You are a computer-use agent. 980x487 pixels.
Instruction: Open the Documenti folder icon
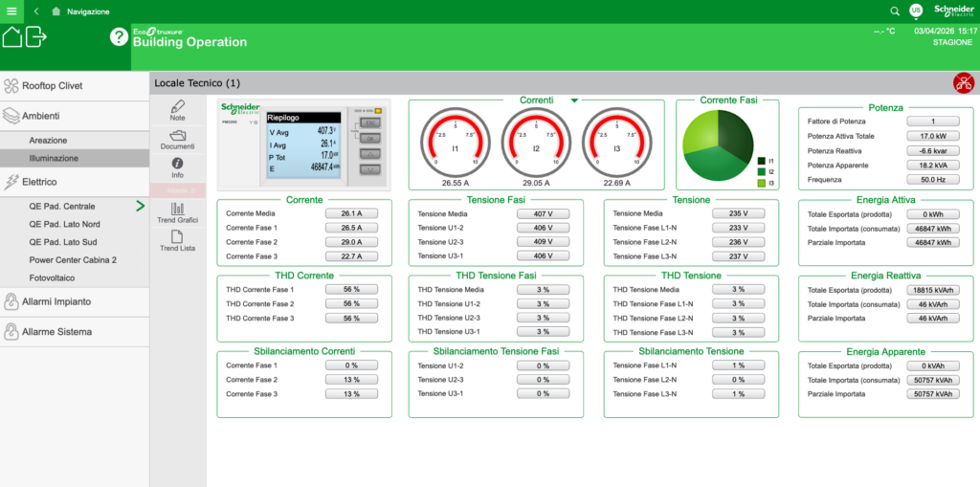click(x=177, y=140)
